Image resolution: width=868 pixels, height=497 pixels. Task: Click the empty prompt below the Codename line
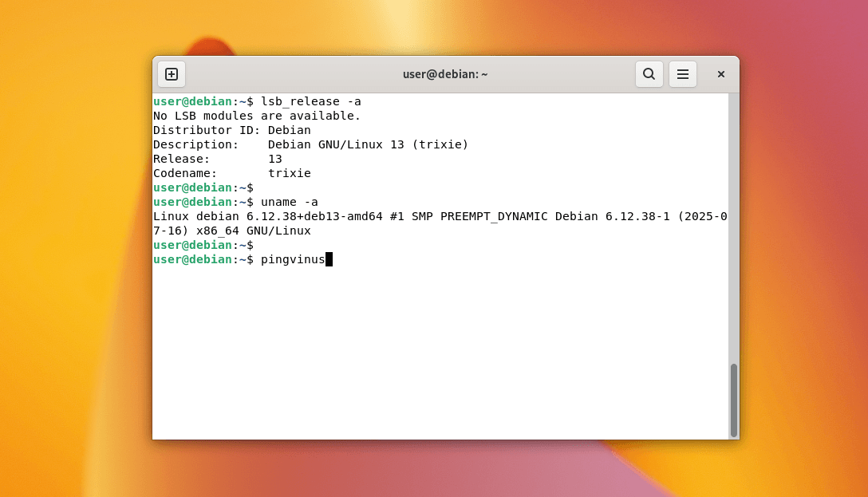coord(203,187)
